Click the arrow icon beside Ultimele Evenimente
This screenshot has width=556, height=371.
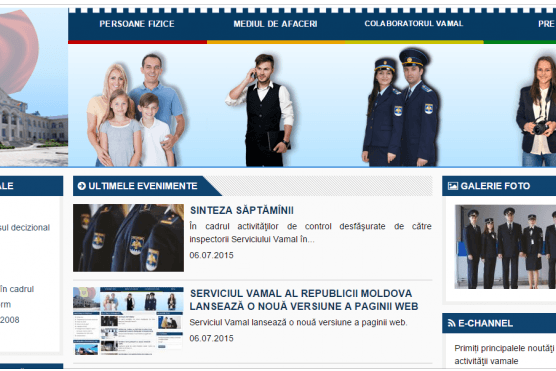tap(82, 186)
